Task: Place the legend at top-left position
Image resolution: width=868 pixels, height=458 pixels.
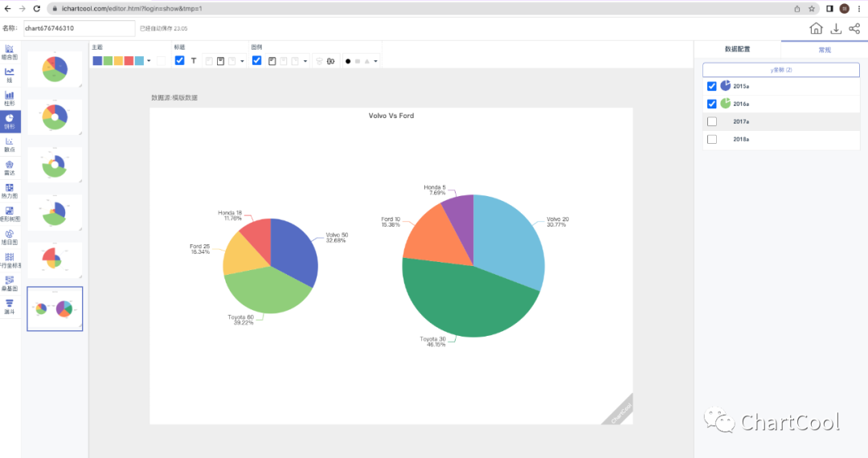Action: click(x=272, y=61)
